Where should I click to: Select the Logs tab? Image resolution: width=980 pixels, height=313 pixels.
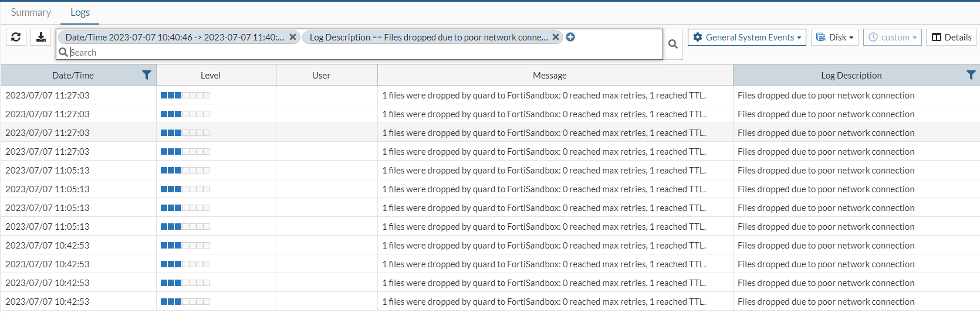(x=80, y=12)
